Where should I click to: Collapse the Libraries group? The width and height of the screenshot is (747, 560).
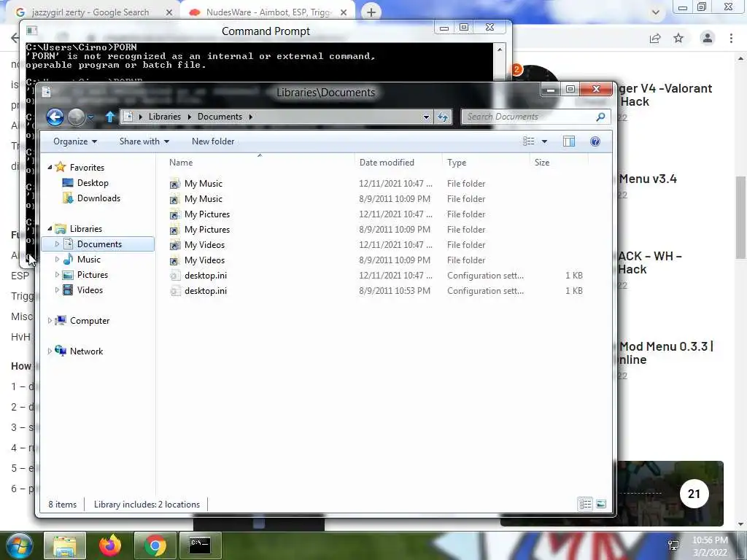(x=50, y=228)
